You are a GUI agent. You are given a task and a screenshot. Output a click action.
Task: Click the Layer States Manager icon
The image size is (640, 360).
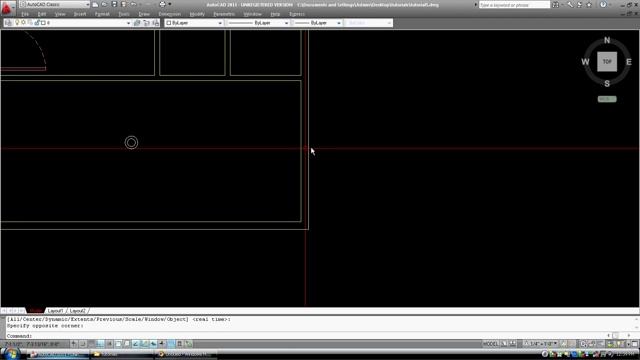tap(156, 23)
